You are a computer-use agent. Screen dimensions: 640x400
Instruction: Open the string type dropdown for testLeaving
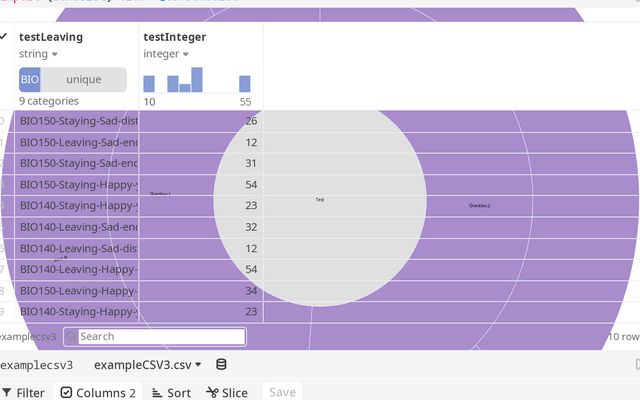[54, 54]
